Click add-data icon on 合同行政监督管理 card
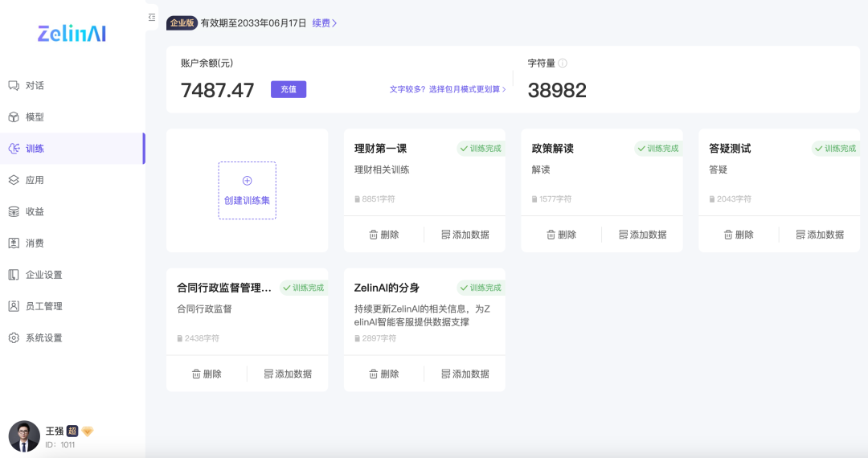The image size is (868, 458). click(x=268, y=374)
